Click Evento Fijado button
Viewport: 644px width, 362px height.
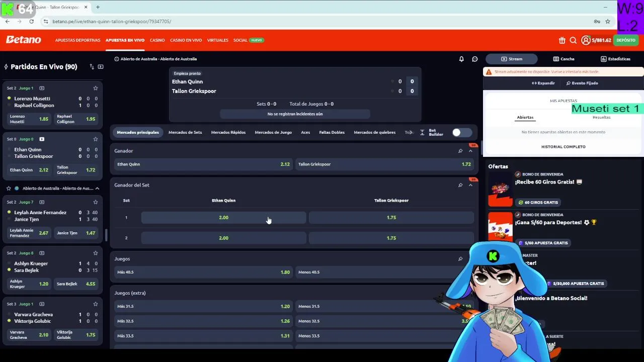pyautogui.click(x=582, y=83)
